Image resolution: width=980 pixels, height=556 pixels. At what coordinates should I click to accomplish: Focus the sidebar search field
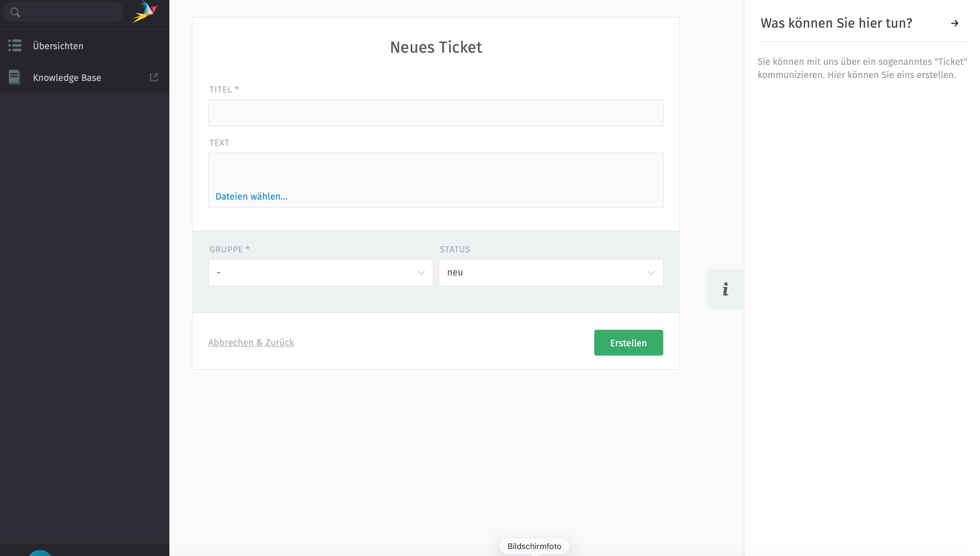pos(64,12)
